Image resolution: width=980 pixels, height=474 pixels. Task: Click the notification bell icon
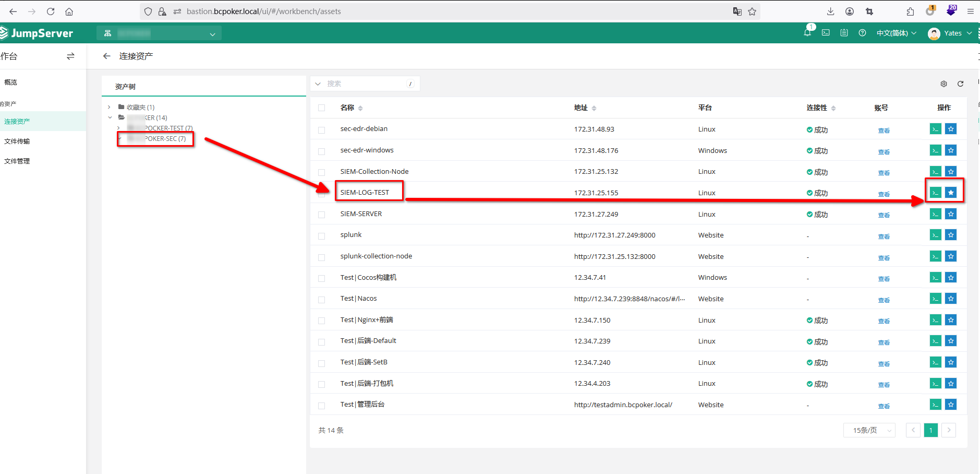pos(807,33)
